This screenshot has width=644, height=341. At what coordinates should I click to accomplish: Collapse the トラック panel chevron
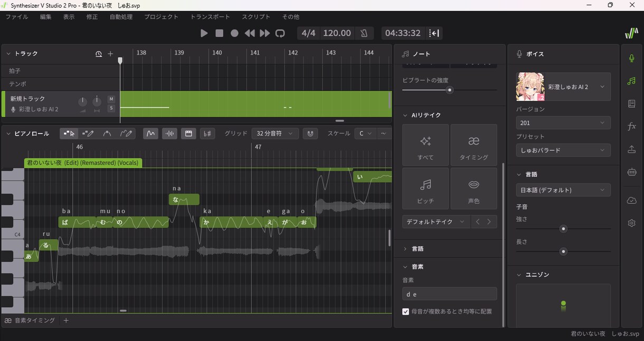[x=8, y=54]
